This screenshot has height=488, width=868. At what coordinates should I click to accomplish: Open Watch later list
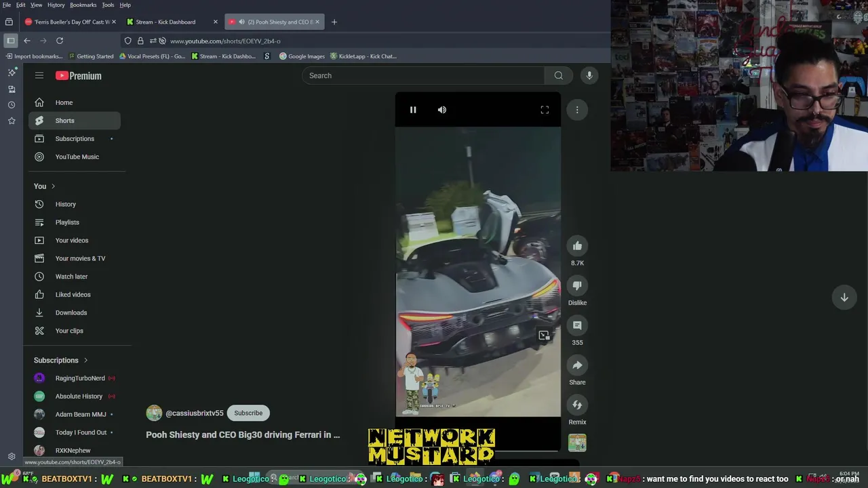75,277
